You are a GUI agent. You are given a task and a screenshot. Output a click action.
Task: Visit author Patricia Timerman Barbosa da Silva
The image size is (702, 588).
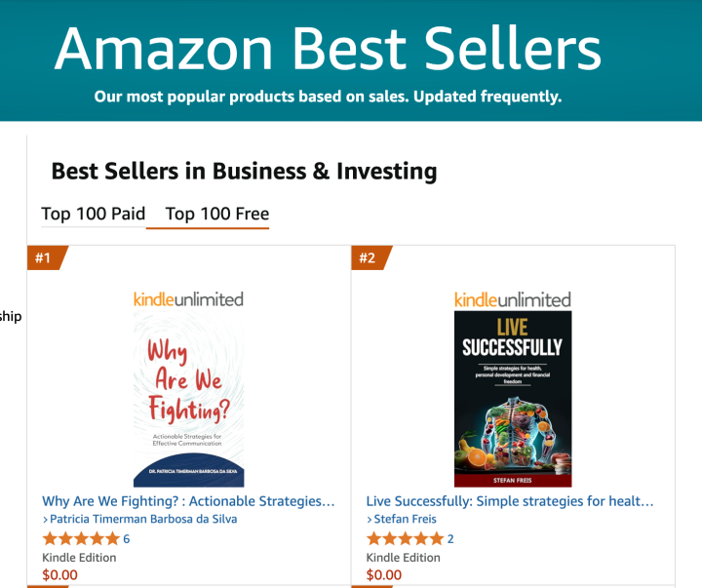[x=142, y=519]
